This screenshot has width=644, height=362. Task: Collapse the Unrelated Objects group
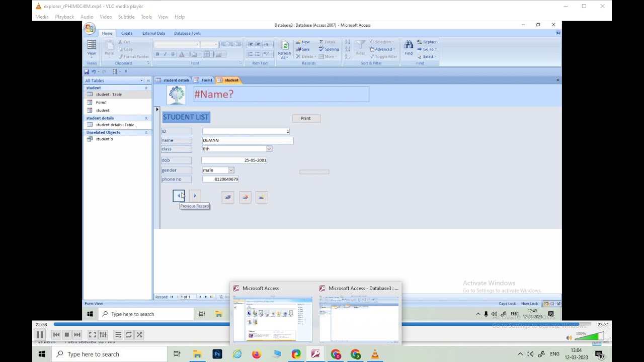pos(146,133)
